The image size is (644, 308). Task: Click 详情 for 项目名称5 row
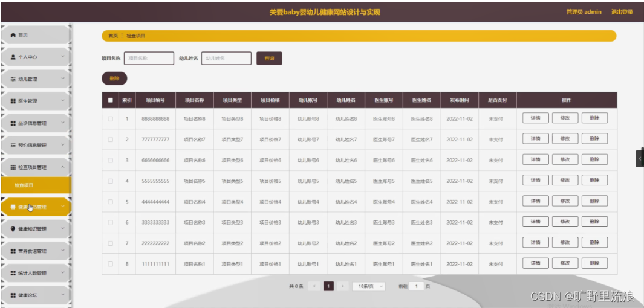[x=535, y=180]
